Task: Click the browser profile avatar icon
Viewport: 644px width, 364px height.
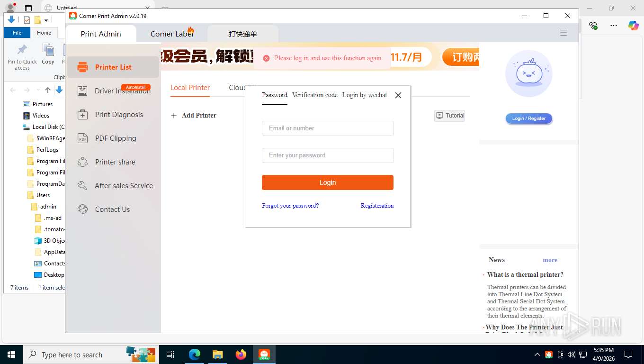Action: [x=10, y=8]
